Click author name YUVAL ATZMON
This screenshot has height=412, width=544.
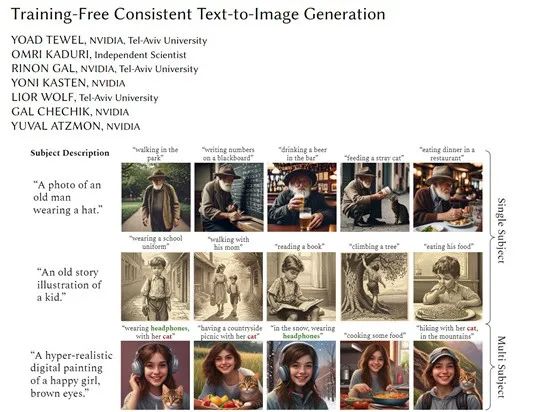pyautogui.click(x=56, y=126)
